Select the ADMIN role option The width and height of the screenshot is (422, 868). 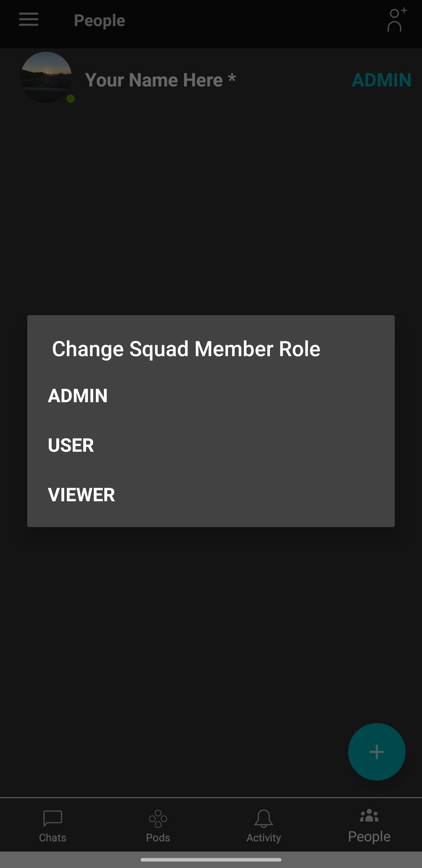point(78,395)
